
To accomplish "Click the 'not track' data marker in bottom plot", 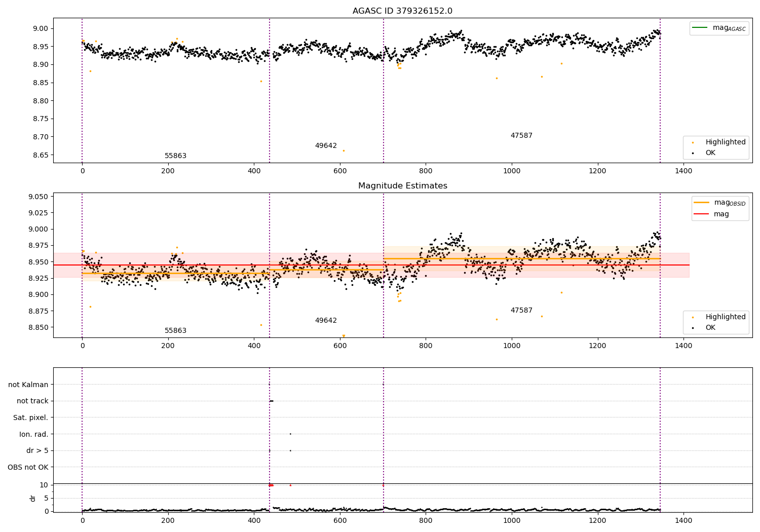I will pyautogui.click(x=271, y=401).
